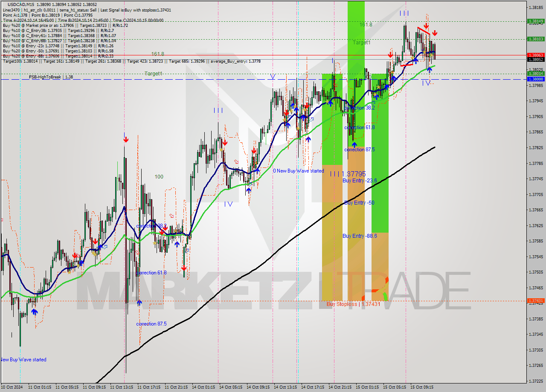The height and width of the screenshot is (392, 546).
Task: Click the green 1.38014 price tag
Action: coord(535,74)
